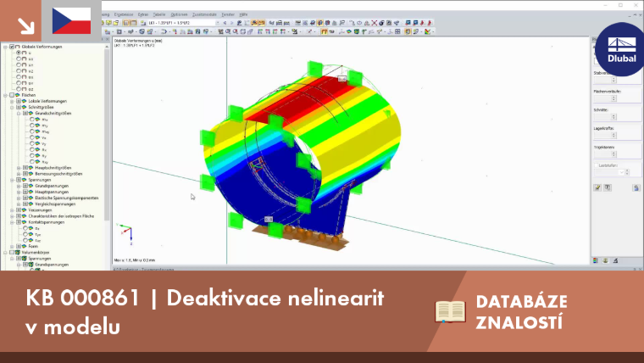Screen dimensions: 644x363
Task: Click the Czech flag icon
Action: coord(71,20)
